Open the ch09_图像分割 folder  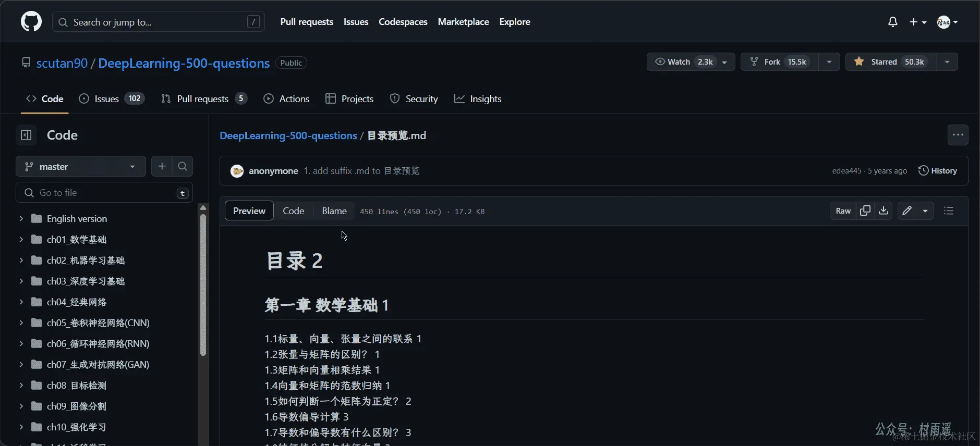pyautogui.click(x=76, y=406)
